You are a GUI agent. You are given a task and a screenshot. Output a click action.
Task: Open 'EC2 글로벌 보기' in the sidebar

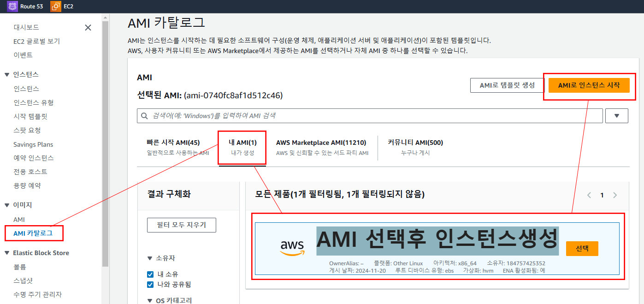[37, 41]
